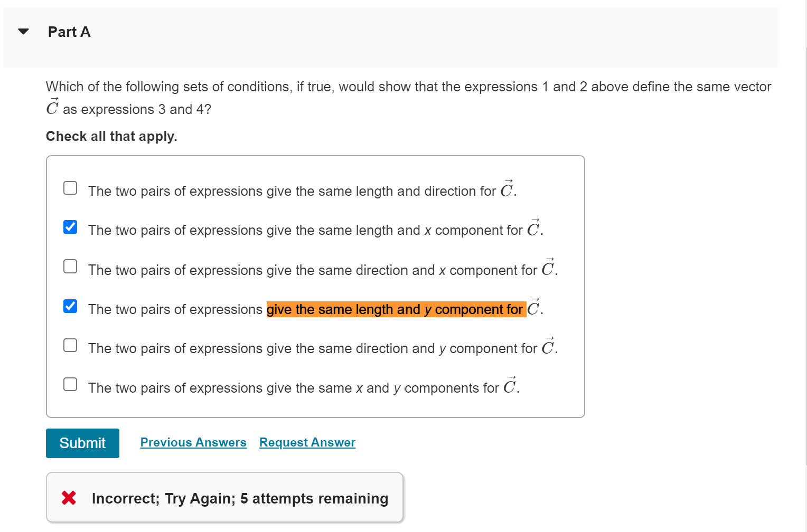This screenshot has height=532, width=807.
Task: Click the Part A header label
Action: click(x=69, y=32)
